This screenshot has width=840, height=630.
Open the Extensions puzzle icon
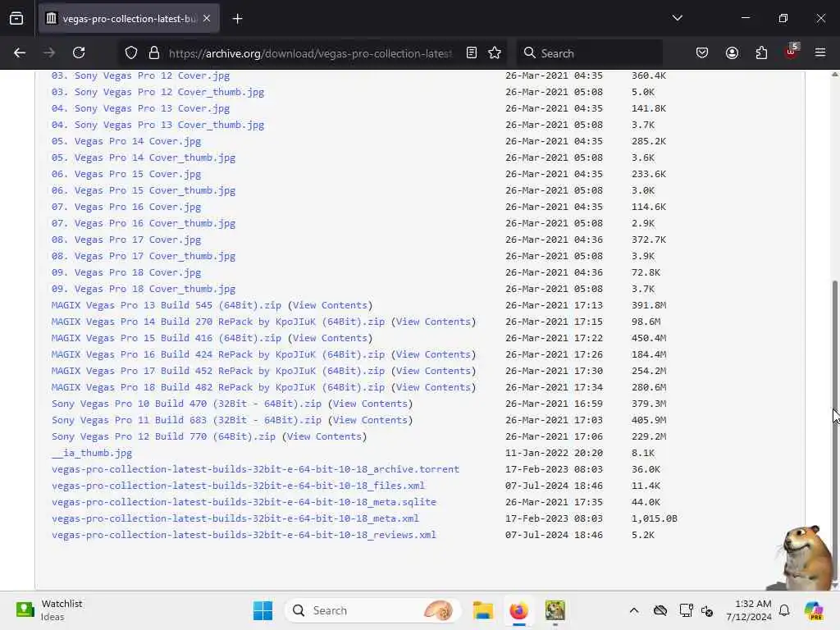click(761, 52)
